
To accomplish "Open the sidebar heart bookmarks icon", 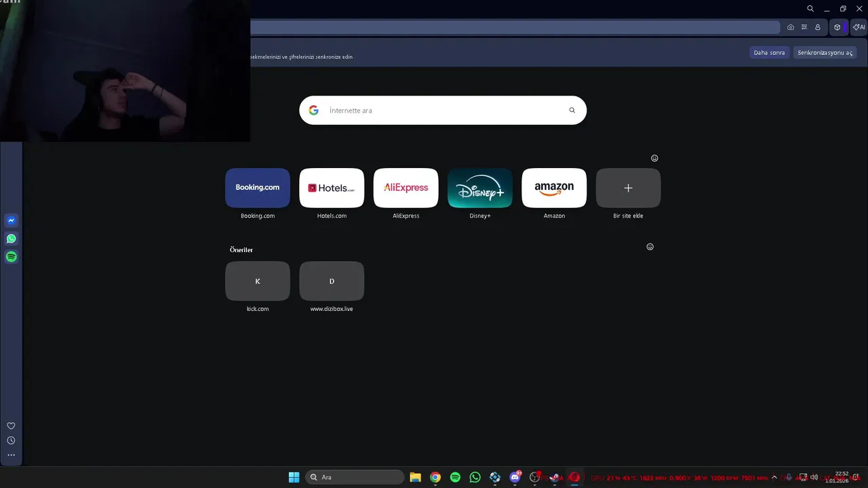I will coord(11,426).
